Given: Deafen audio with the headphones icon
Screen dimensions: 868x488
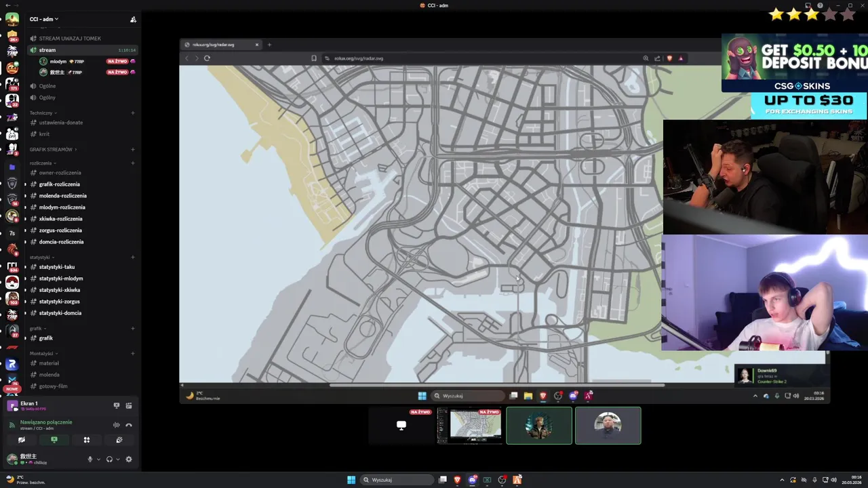Looking at the screenshot, I should pos(109,459).
